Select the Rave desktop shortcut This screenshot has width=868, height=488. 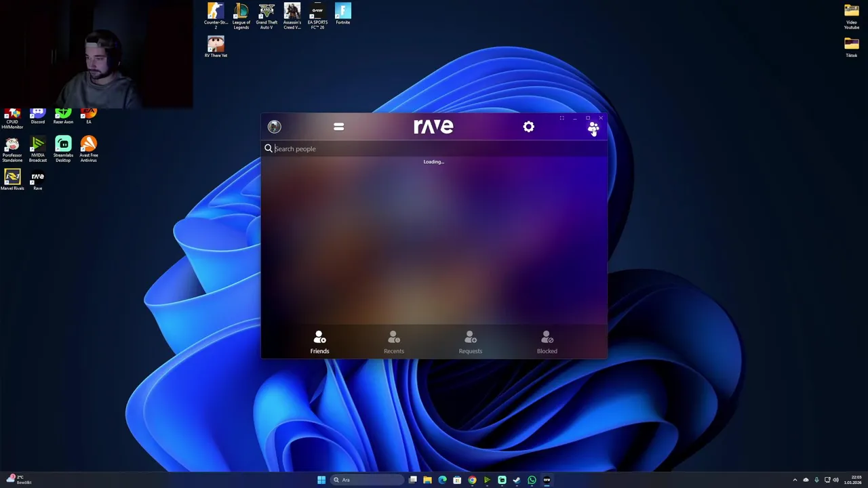click(x=37, y=180)
